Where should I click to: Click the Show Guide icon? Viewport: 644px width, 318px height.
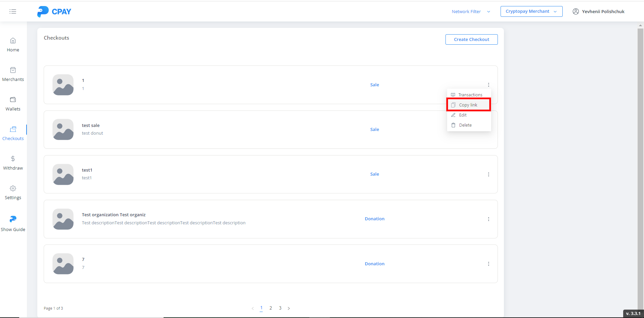pyautogui.click(x=13, y=219)
